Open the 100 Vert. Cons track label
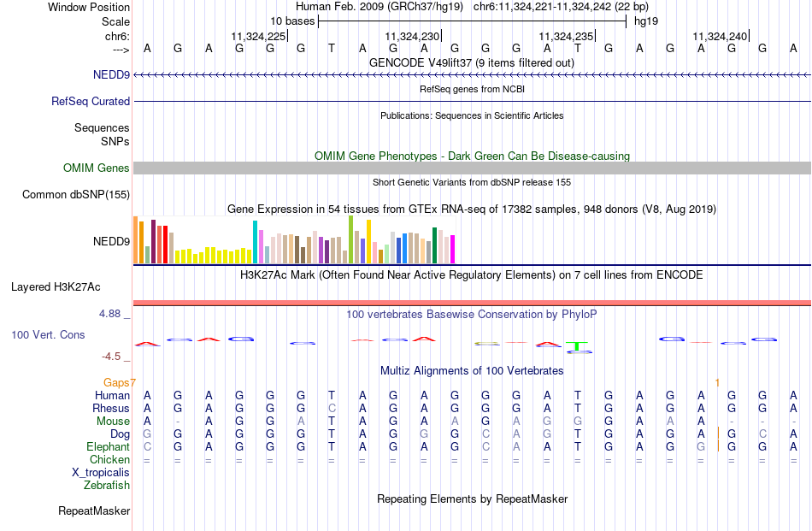Screen dimensions: 812x531 48,334
